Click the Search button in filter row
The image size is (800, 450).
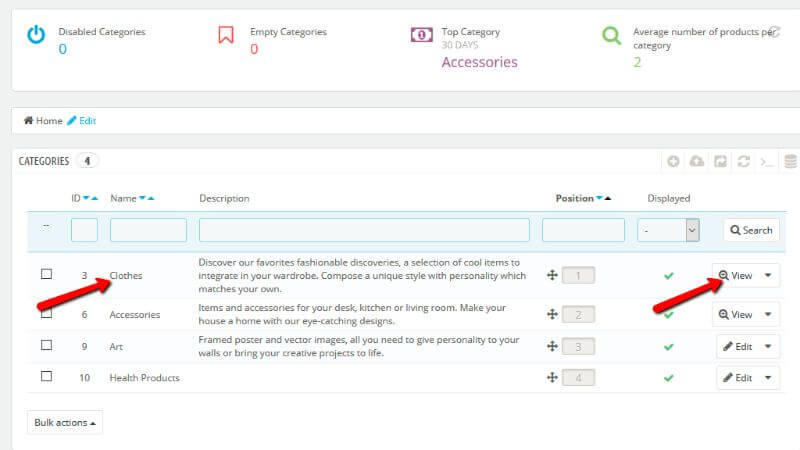(751, 230)
